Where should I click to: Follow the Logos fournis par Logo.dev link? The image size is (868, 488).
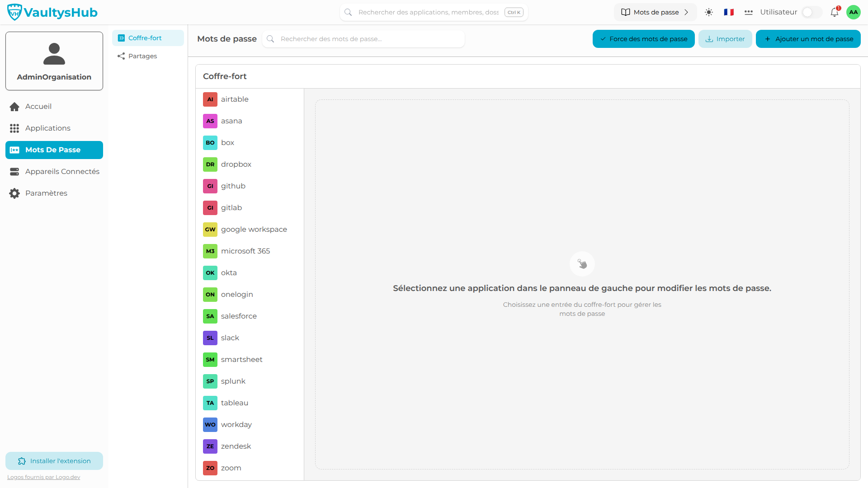coord(44,477)
